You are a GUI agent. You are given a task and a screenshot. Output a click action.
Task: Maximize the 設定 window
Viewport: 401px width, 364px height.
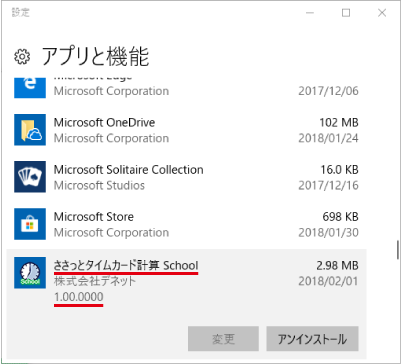coord(346,13)
